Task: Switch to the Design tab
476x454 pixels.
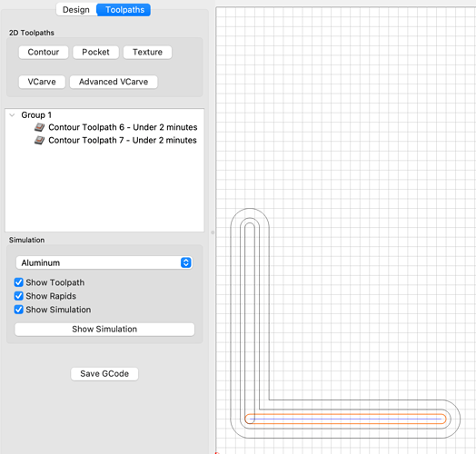Action: coord(76,10)
